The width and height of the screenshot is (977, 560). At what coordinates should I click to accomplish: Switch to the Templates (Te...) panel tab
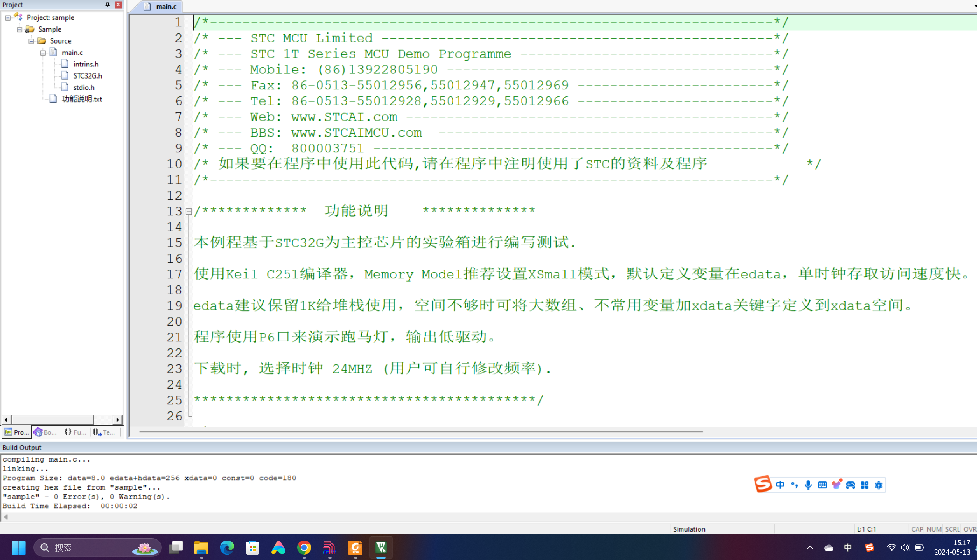click(104, 432)
